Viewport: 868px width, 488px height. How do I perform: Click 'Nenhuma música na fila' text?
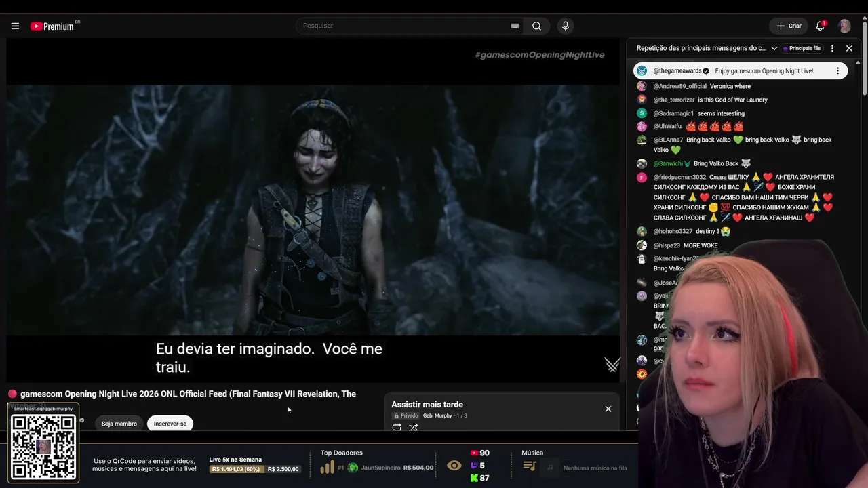(595, 468)
